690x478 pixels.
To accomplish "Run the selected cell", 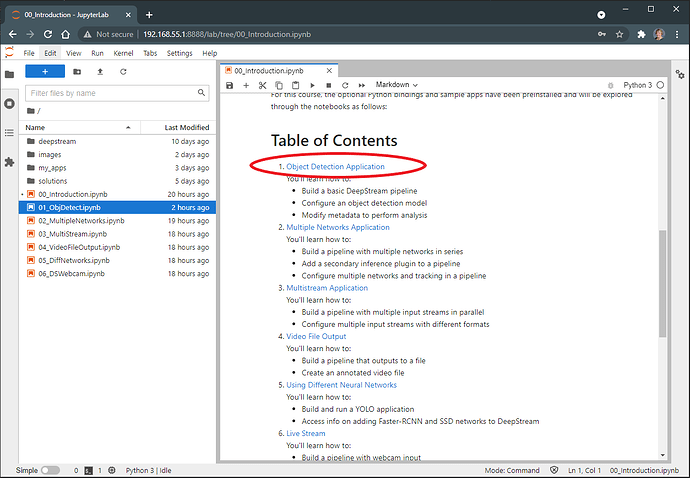I will (x=312, y=85).
